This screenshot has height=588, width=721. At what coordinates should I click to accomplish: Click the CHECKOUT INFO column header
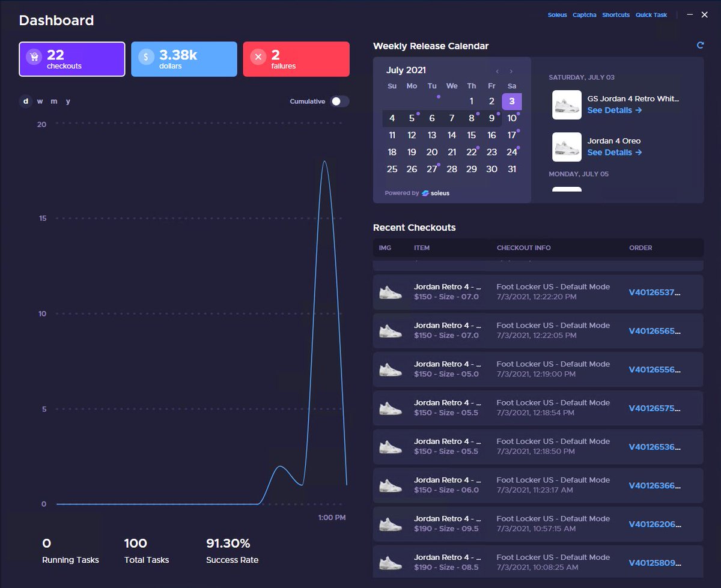coord(524,248)
